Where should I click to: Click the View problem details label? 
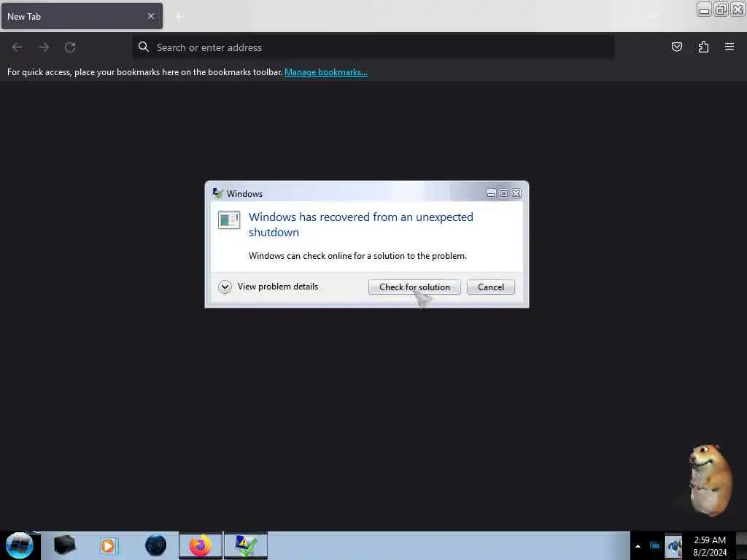(278, 286)
